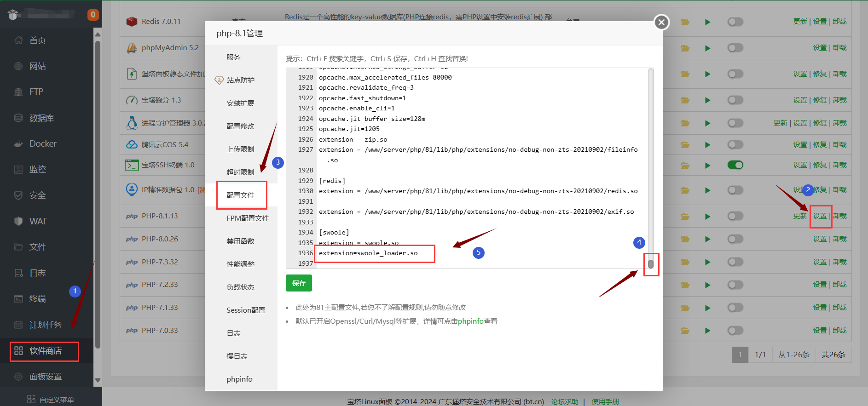The height and width of the screenshot is (406, 868).
Task: Save the config with 保存 button
Action: click(299, 283)
